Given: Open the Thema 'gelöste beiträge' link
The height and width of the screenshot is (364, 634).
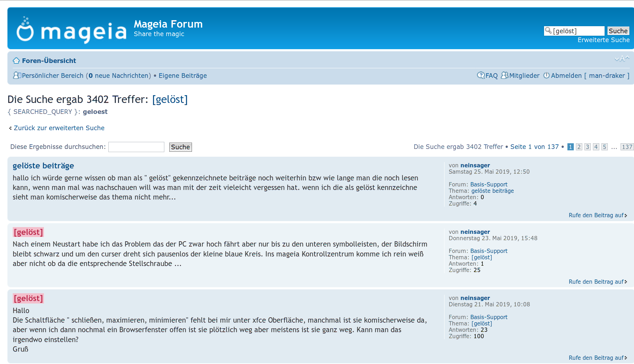Looking at the screenshot, I should click(x=492, y=191).
